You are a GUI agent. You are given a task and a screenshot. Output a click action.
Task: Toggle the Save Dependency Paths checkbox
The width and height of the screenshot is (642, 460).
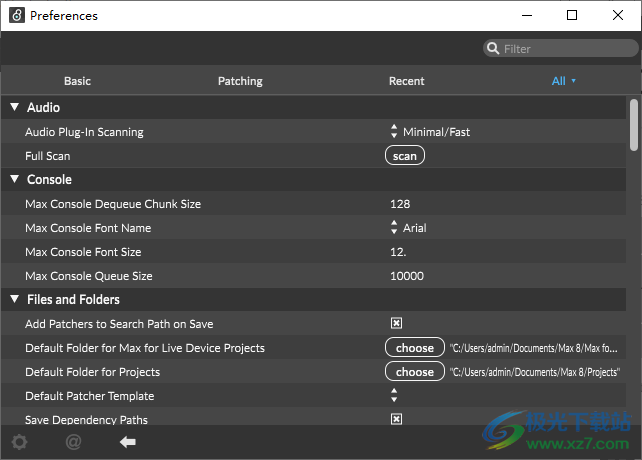[x=396, y=419]
